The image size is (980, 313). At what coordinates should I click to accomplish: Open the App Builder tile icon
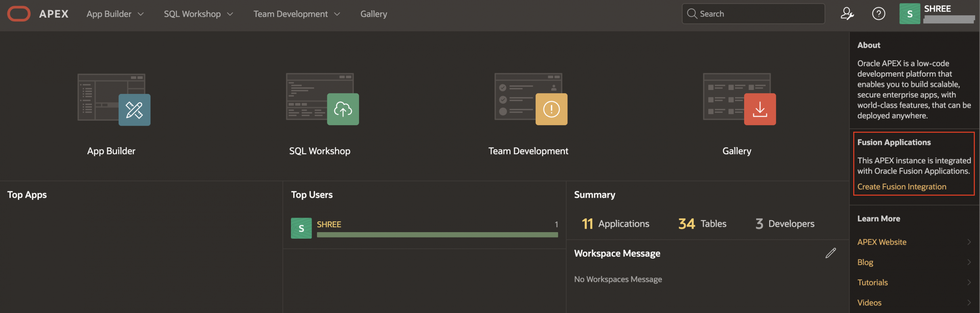pyautogui.click(x=134, y=110)
